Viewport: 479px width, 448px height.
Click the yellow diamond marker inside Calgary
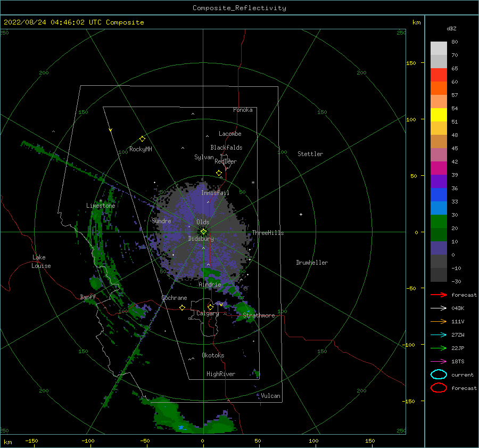coord(210,307)
